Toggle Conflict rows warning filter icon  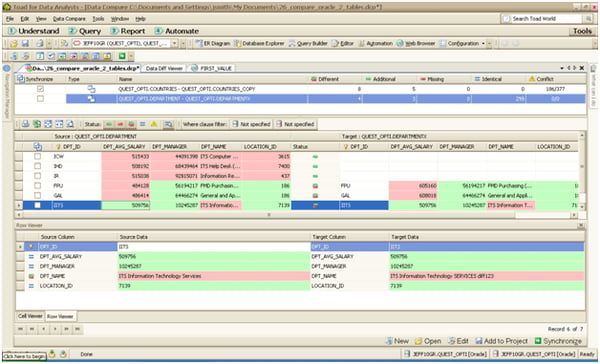click(x=154, y=124)
